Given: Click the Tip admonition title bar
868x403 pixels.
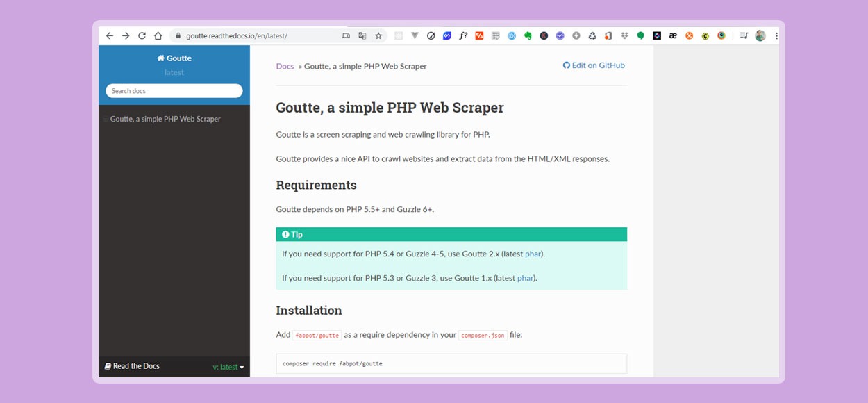Looking at the screenshot, I should (x=451, y=234).
